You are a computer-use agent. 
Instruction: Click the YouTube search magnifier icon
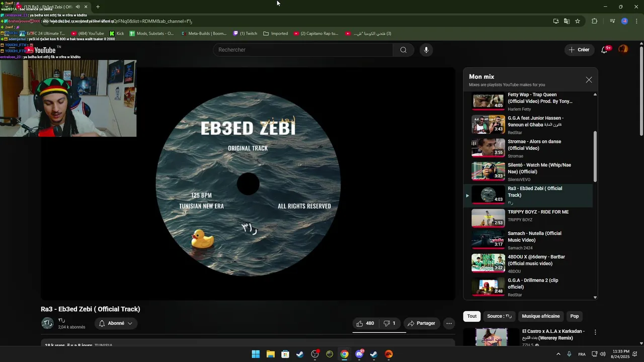click(x=403, y=50)
